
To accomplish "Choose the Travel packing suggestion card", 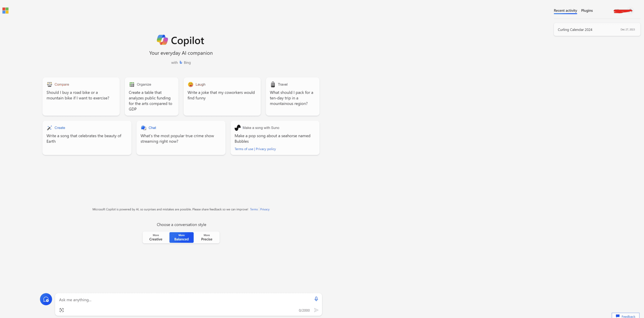I will coord(292,97).
